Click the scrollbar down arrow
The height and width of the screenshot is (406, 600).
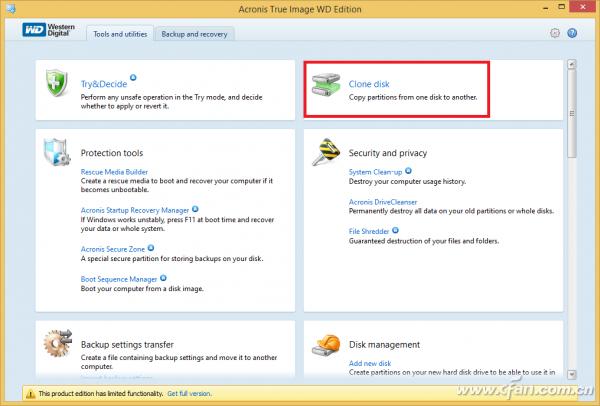572,374
